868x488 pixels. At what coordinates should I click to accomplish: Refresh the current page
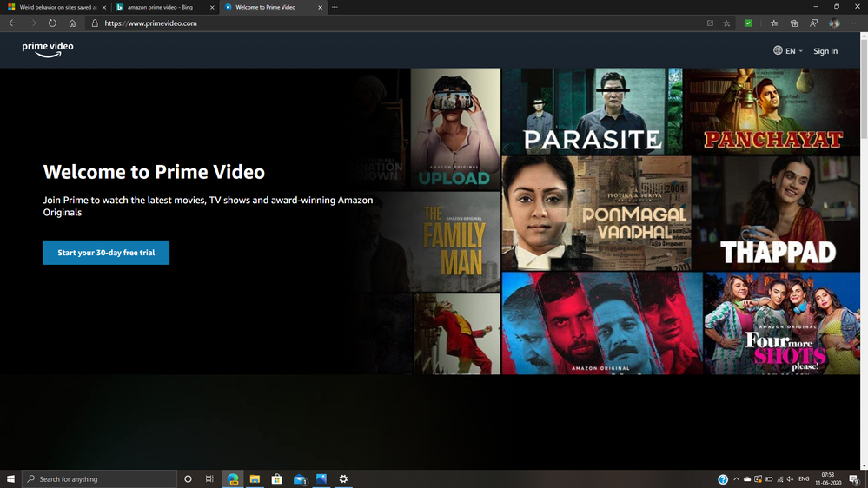[52, 23]
